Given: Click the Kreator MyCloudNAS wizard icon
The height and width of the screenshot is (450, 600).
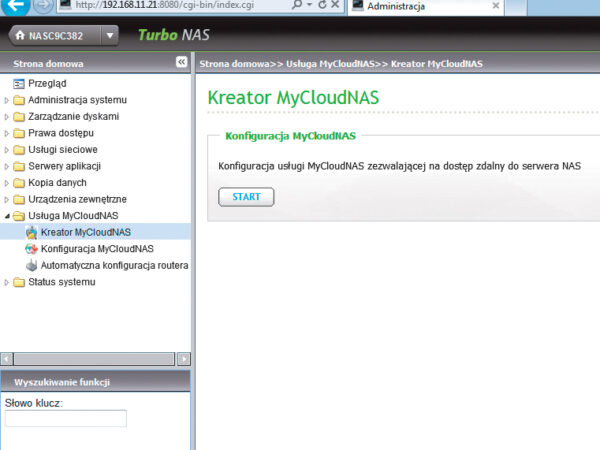Looking at the screenshot, I should [31, 232].
